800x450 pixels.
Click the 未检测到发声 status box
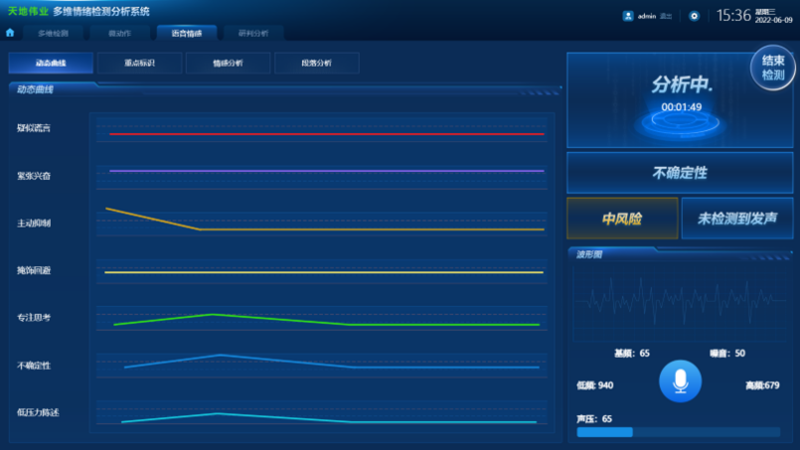pyautogui.click(x=737, y=218)
